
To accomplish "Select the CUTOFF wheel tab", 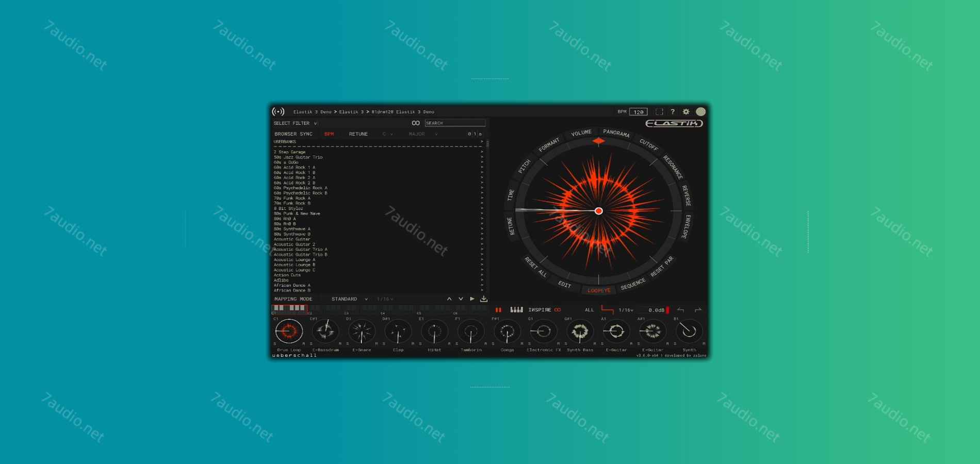I will (x=649, y=145).
